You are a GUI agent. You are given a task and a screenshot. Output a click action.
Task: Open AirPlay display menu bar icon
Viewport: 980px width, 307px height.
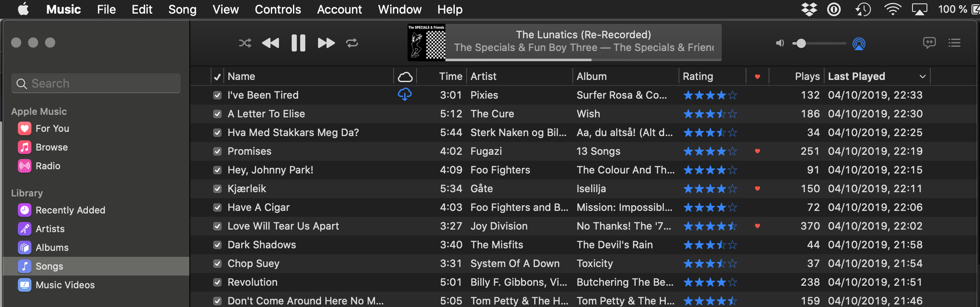920,9
